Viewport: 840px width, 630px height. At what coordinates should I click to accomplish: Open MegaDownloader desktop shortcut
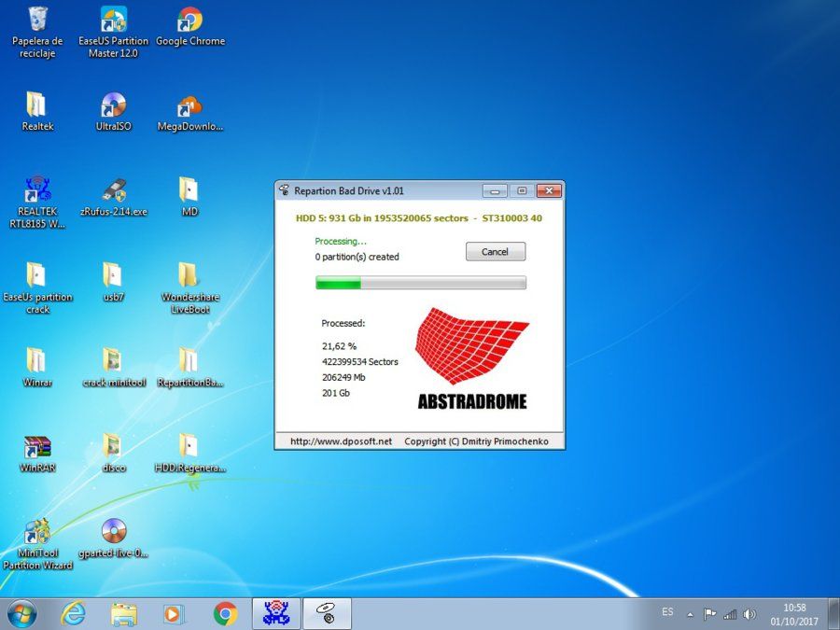[189, 113]
